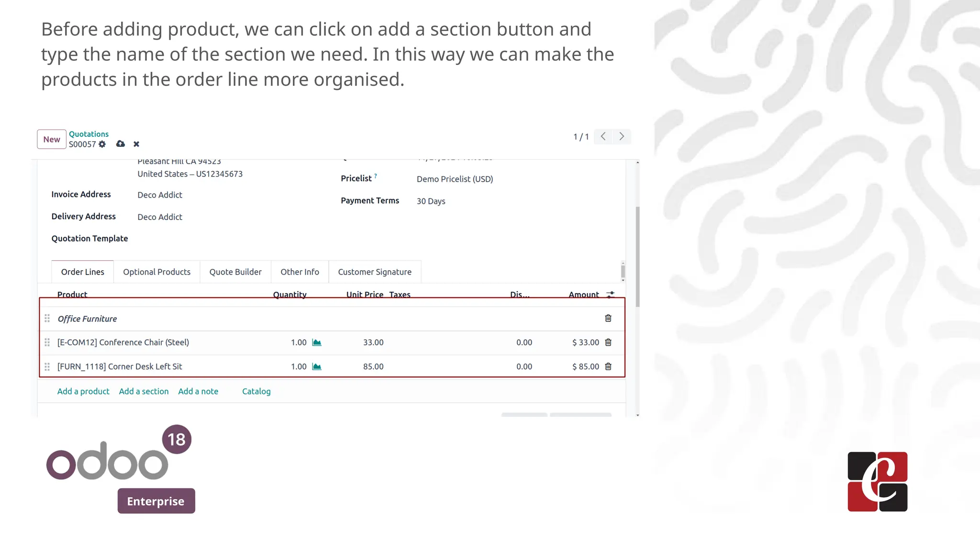Open the Invoice Address field Deco Addict
Image resolution: width=980 pixels, height=551 pixels.
(x=160, y=195)
